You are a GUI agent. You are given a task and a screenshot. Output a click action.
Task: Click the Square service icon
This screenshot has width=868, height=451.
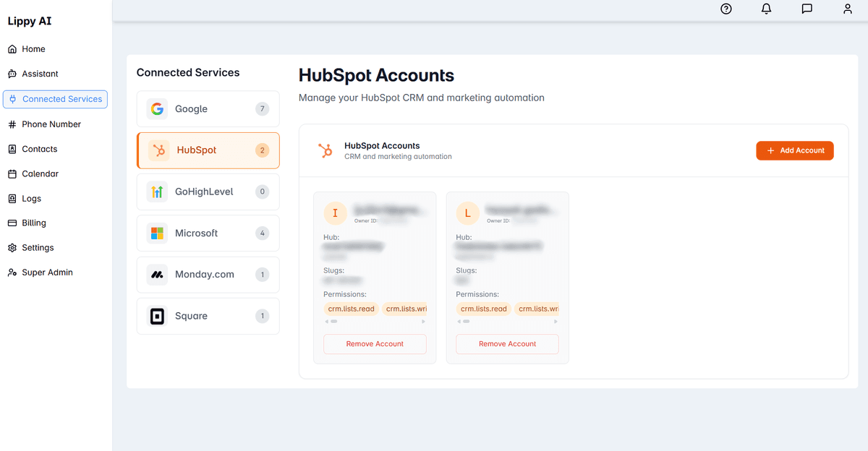click(157, 316)
